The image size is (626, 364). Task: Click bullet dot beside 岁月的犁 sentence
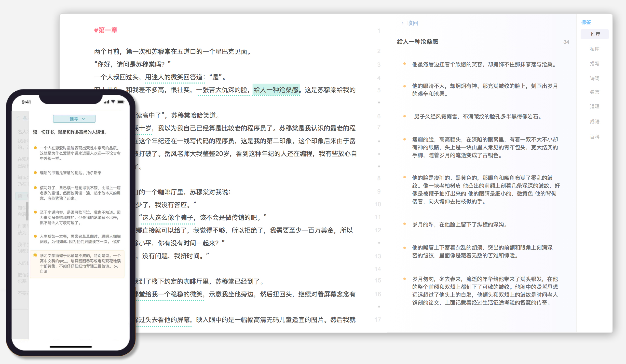click(404, 224)
